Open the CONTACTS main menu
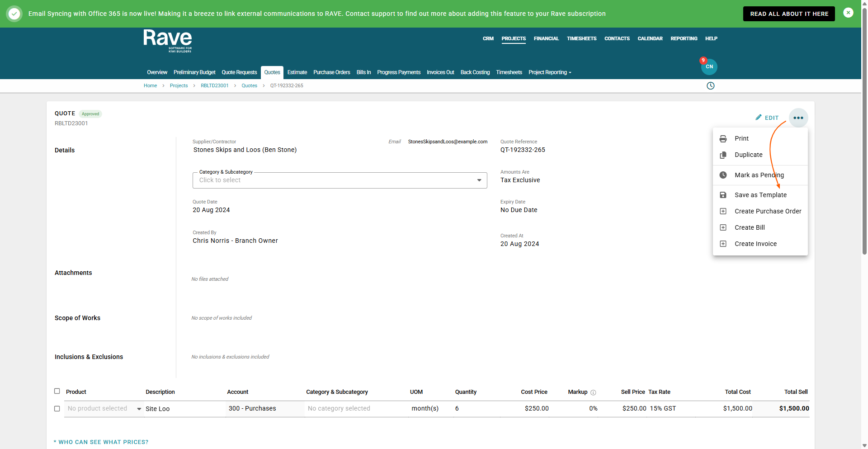 [x=617, y=39]
